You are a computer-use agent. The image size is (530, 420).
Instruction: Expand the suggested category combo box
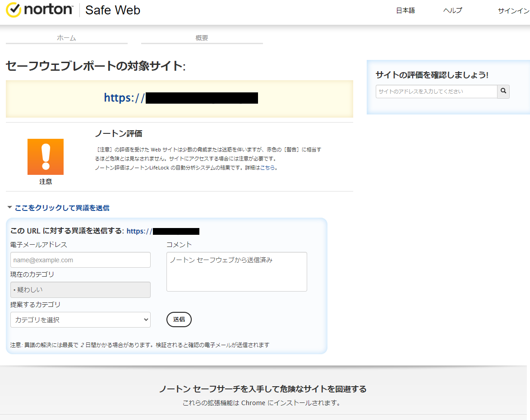[x=80, y=320]
